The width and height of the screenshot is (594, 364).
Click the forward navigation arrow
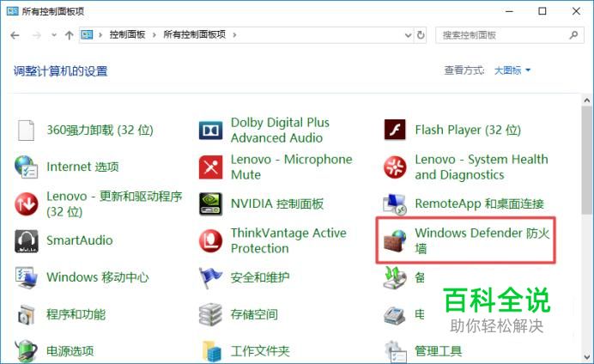pyautogui.click(x=37, y=35)
